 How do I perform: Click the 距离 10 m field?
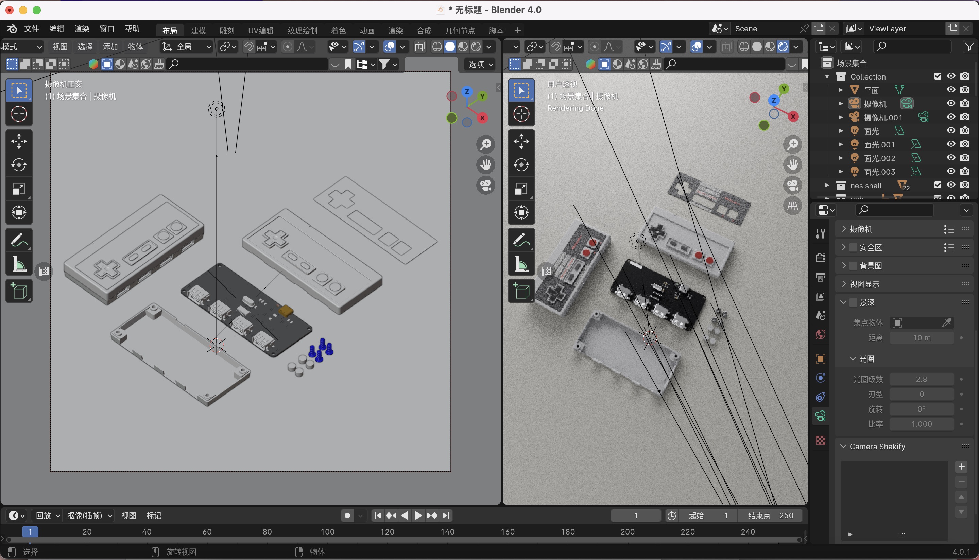922,338
